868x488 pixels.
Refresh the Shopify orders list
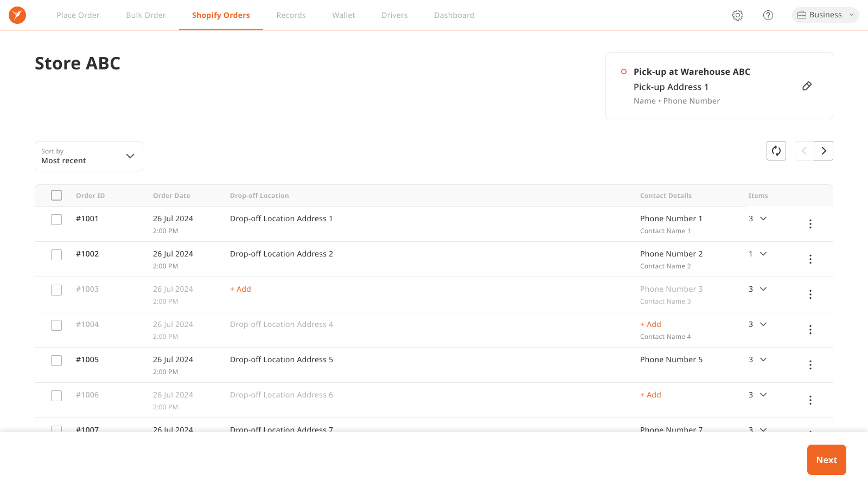(776, 151)
